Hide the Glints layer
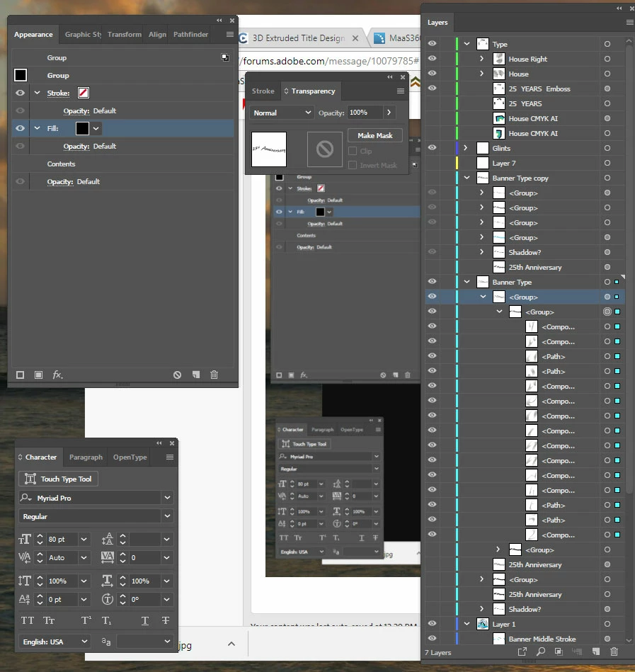Viewport: 635px width, 672px height. [x=433, y=147]
